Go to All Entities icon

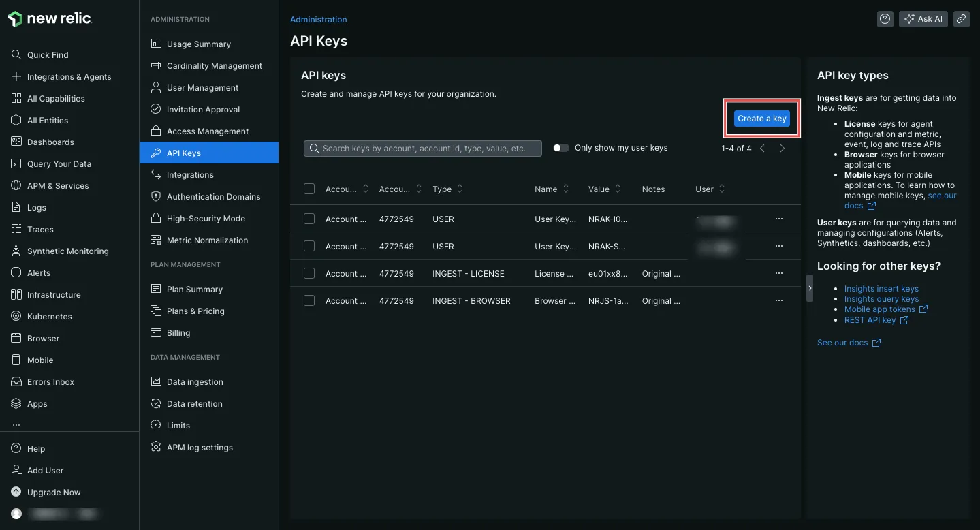tap(16, 121)
